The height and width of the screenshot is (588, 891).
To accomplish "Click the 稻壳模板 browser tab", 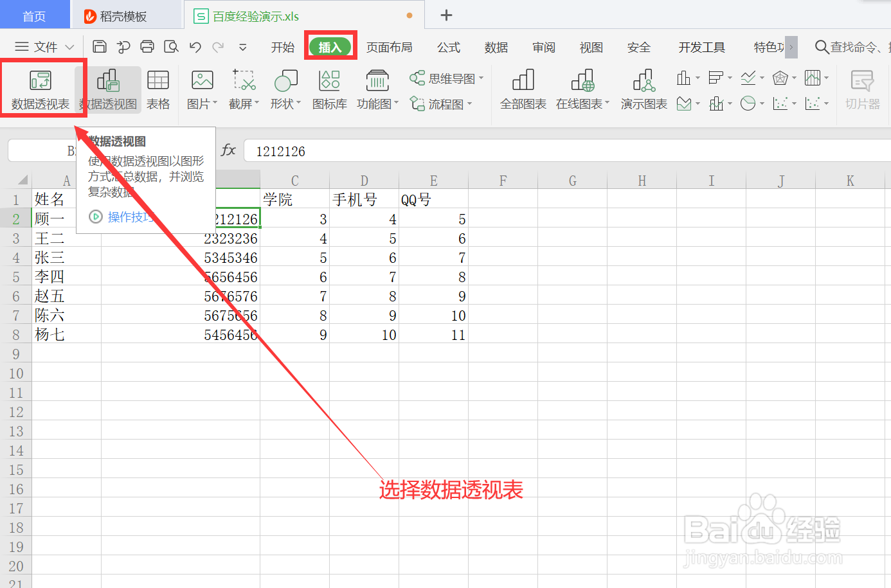I will tap(127, 13).
